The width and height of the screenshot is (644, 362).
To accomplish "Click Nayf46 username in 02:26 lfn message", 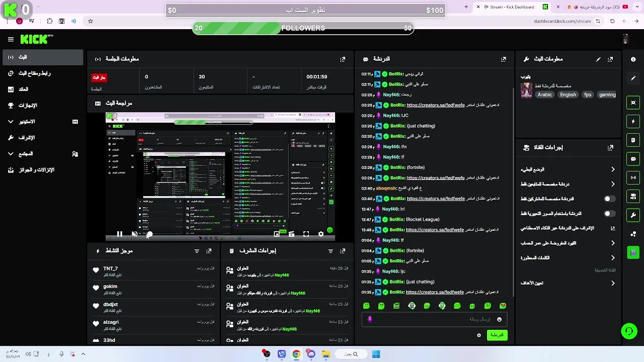I will point(391,147).
